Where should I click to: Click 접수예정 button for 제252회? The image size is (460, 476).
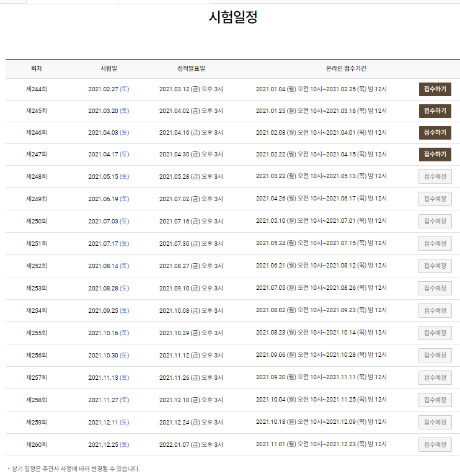click(435, 266)
